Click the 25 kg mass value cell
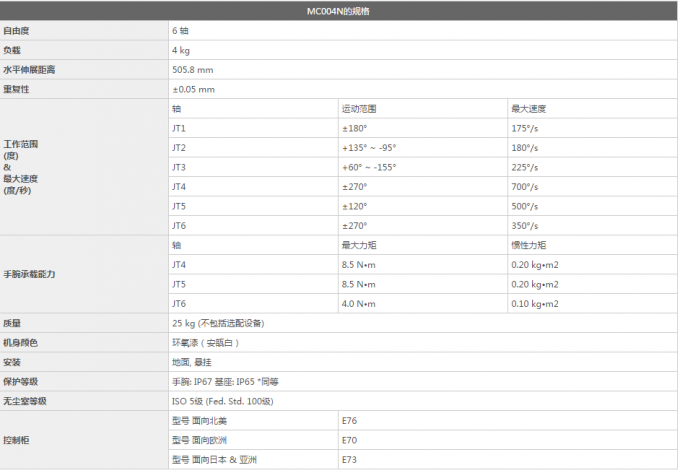Image resolution: width=680 pixels, height=473 pixels. (x=218, y=323)
